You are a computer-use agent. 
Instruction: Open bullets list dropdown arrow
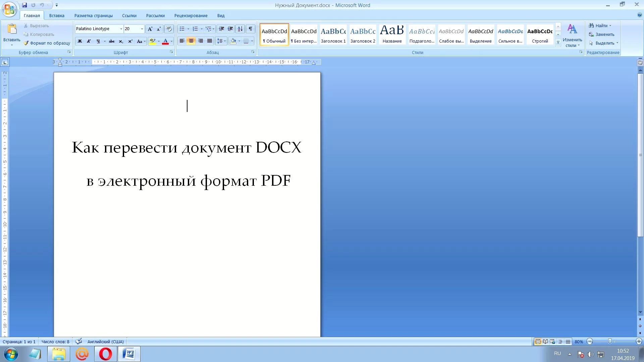click(x=188, y=29)
